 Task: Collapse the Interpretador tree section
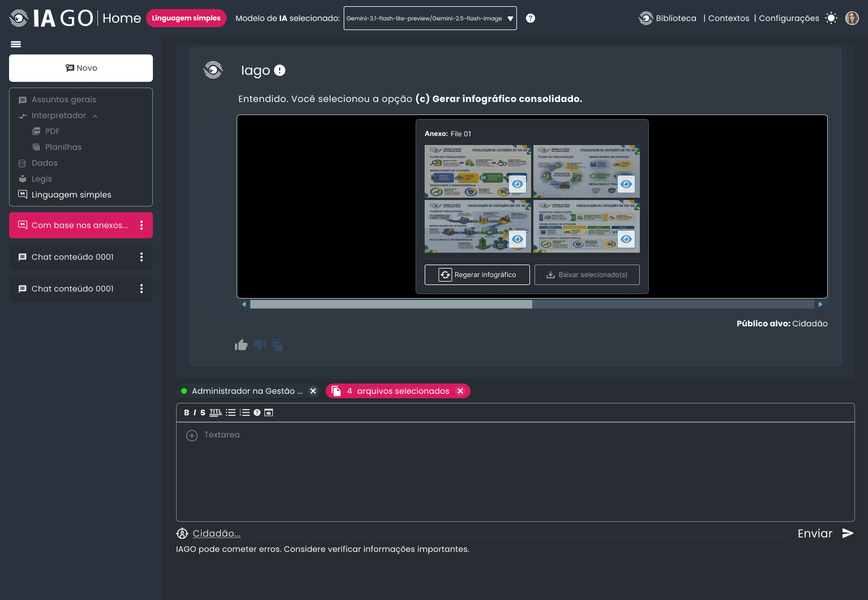[95, 116]
